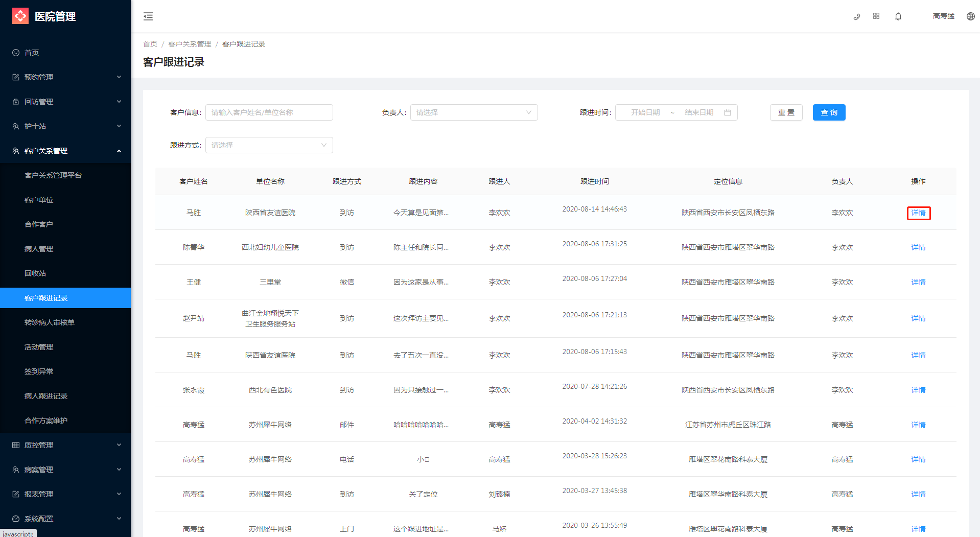The image size is (980, 537).
Task: Click cell 西北妇幼儿童医院
Action: (x=270, y=247)
